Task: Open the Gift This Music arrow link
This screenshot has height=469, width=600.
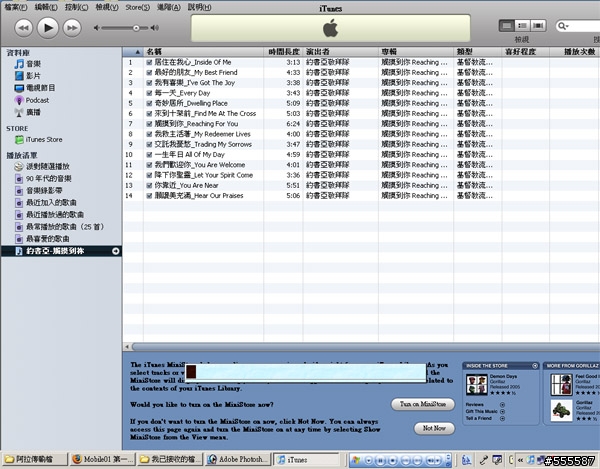Action: point(502,411)
